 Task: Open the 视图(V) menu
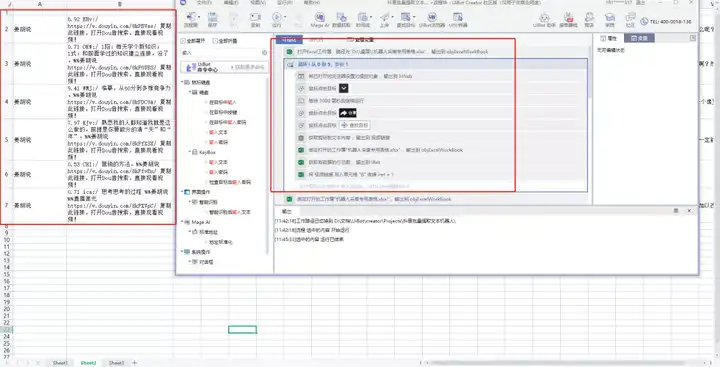258,3
